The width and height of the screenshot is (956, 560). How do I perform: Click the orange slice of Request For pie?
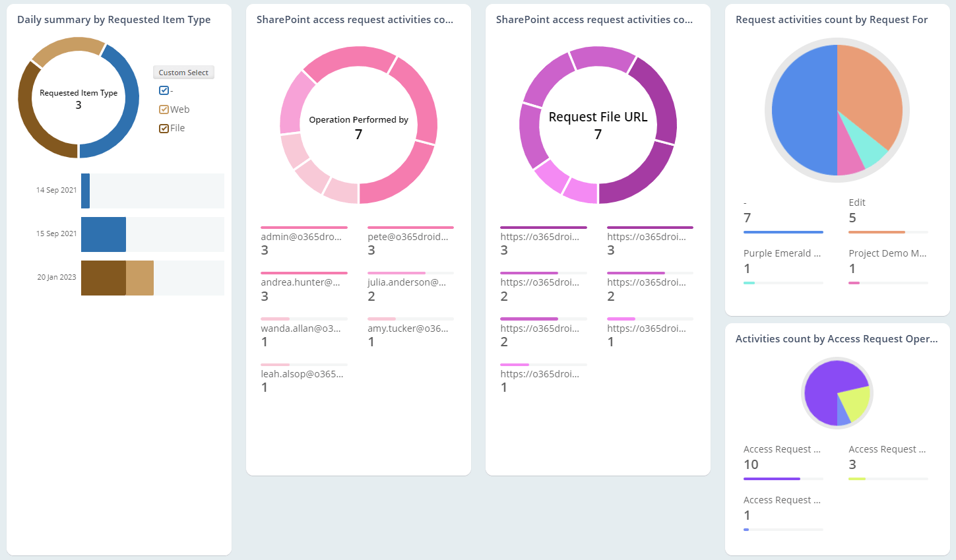tap(868, 92)
